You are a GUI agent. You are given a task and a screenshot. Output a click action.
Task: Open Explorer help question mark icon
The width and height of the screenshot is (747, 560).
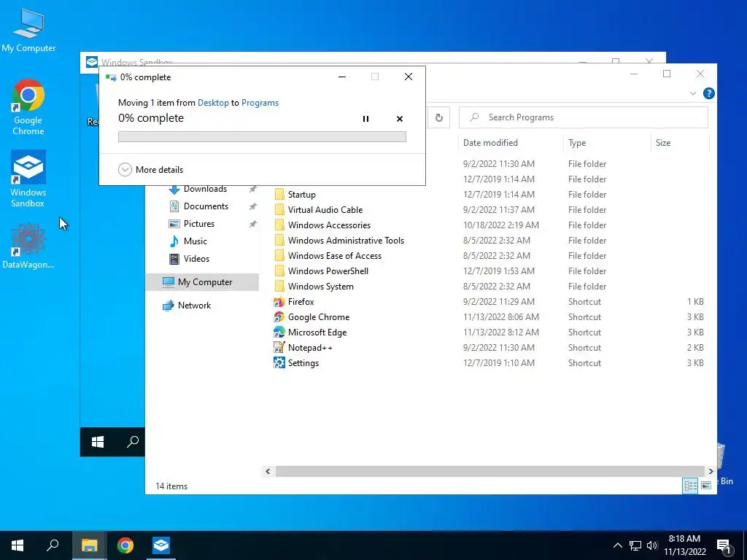tap(708, 93)
